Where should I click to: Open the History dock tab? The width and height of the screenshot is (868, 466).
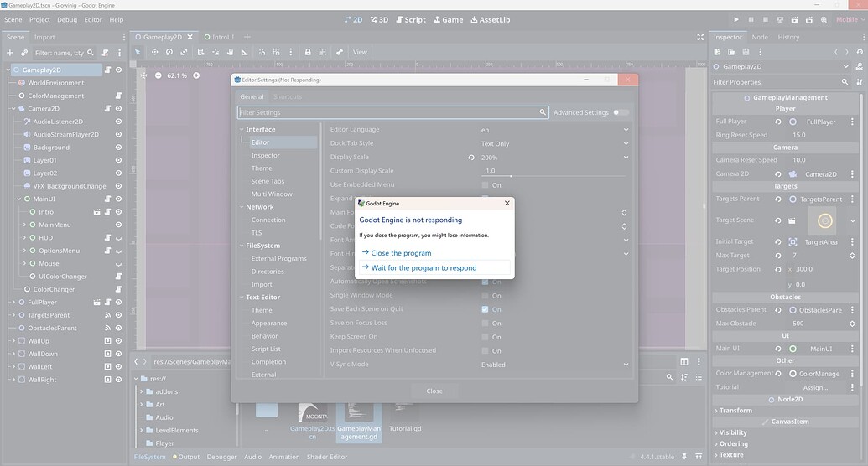pyautogui.click(x=788, y=37)
